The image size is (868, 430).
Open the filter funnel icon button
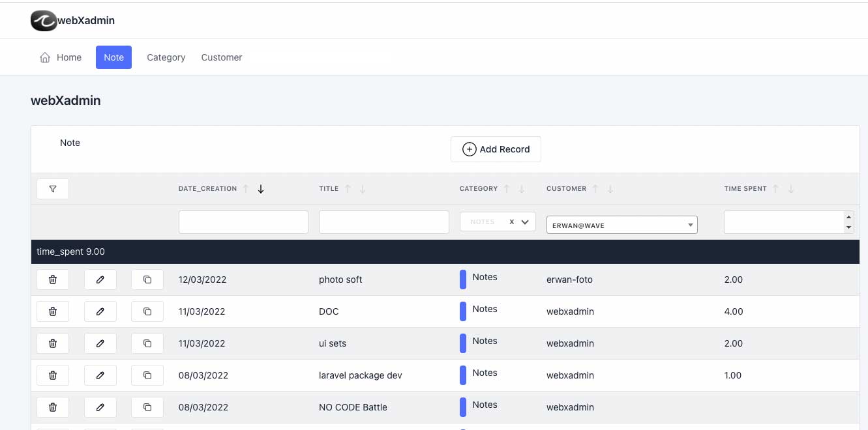(53, 189)
